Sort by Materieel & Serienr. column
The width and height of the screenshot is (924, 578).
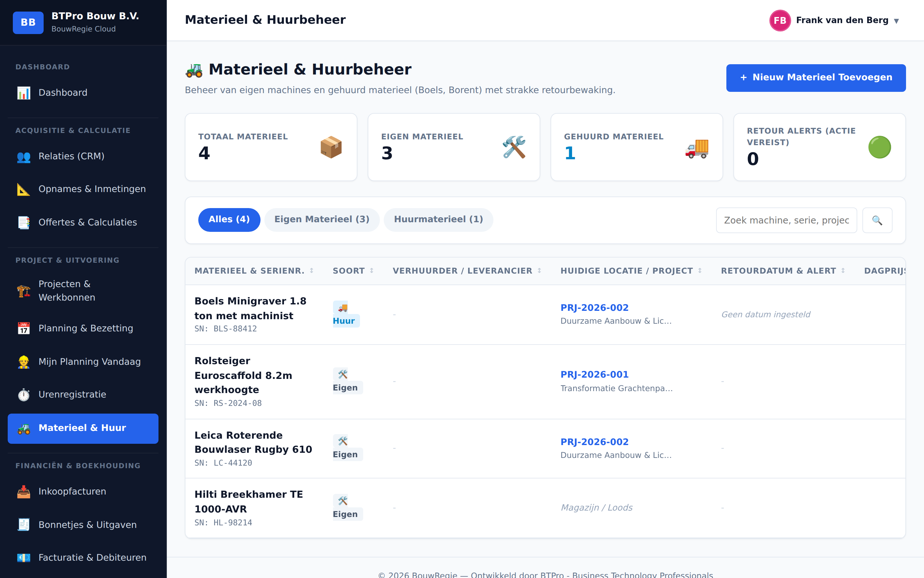(x=254, y=271)
